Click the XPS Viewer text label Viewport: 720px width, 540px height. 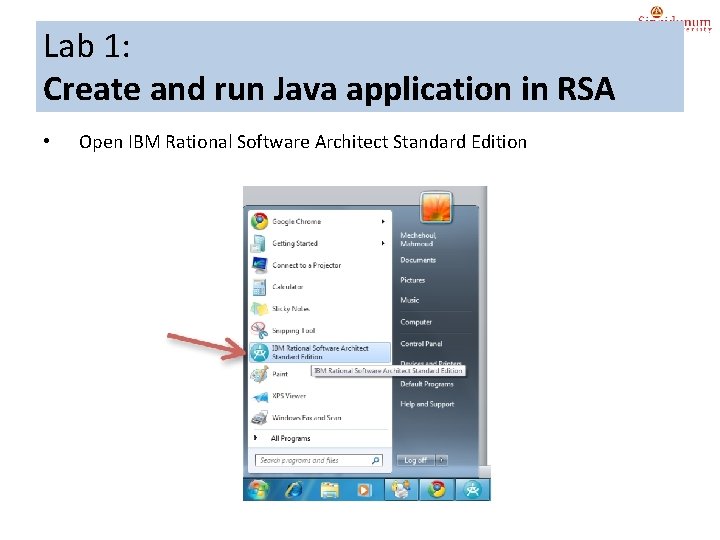[x=289, y=396]
